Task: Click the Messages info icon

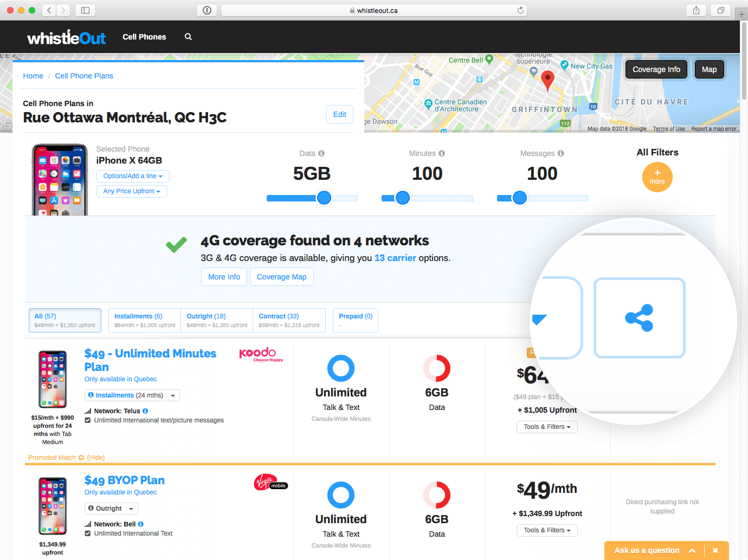Action: point(561,153)
